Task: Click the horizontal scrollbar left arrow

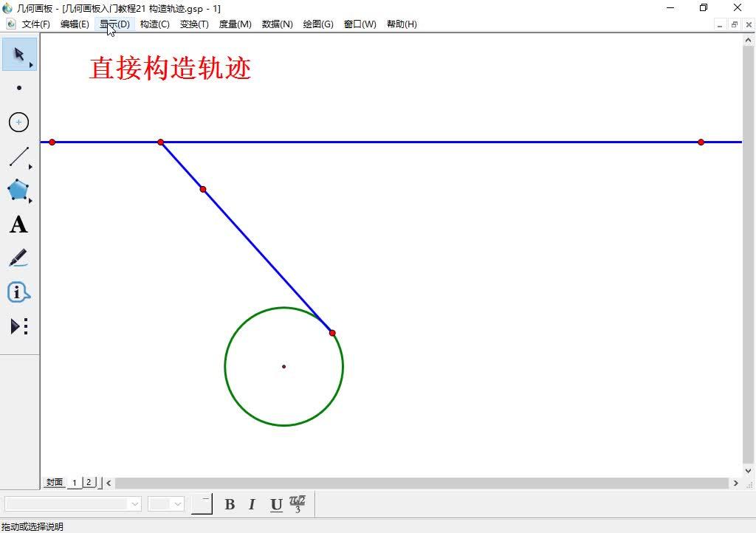Action: tap(109, 483)
